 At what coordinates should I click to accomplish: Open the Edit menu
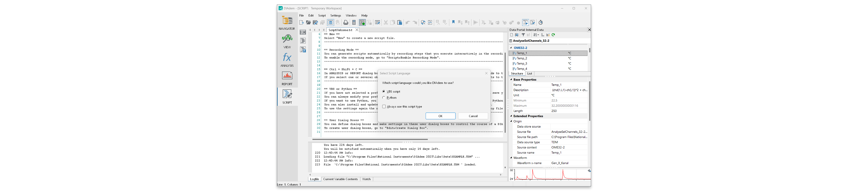click(x=311, y=16)
